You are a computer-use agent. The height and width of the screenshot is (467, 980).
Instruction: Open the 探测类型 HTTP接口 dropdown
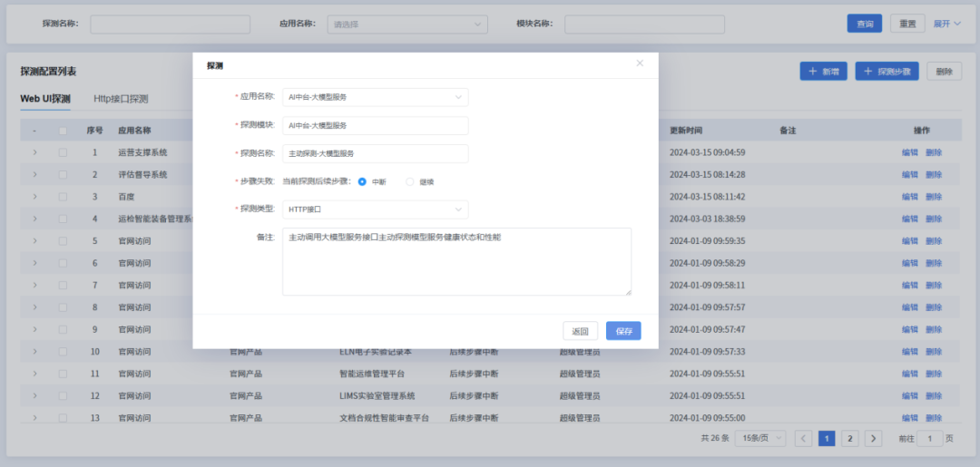click(x=375, y=209)
